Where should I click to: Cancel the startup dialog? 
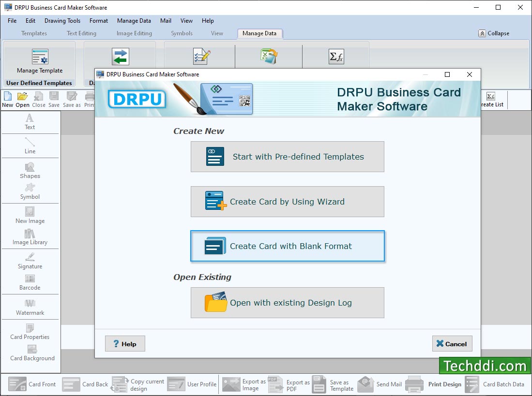coord(452,343)
